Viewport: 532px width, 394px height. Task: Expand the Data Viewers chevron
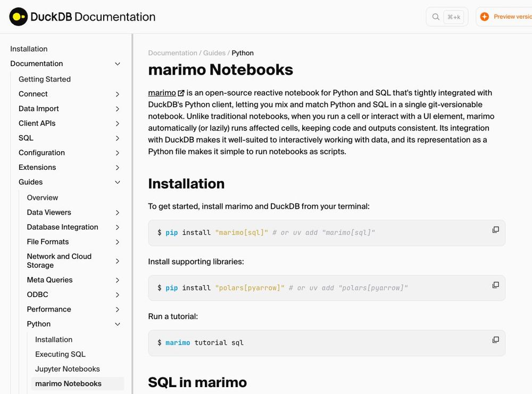pyautogui.click(x=118, y=212)
